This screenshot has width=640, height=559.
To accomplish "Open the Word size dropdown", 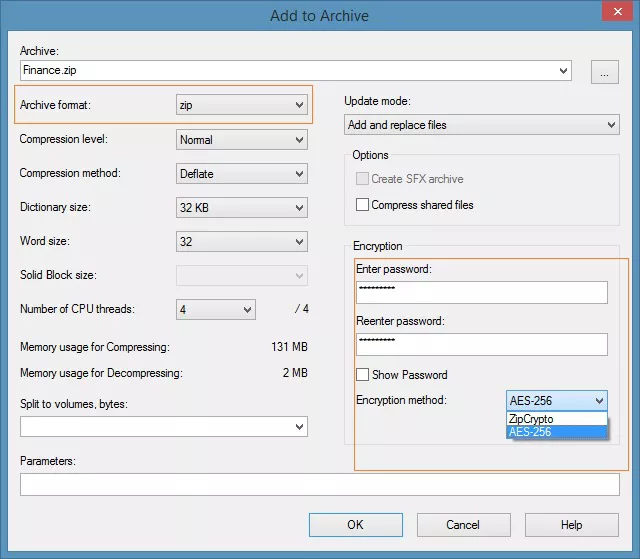I will pyautogui.click(x=242, y=242).
